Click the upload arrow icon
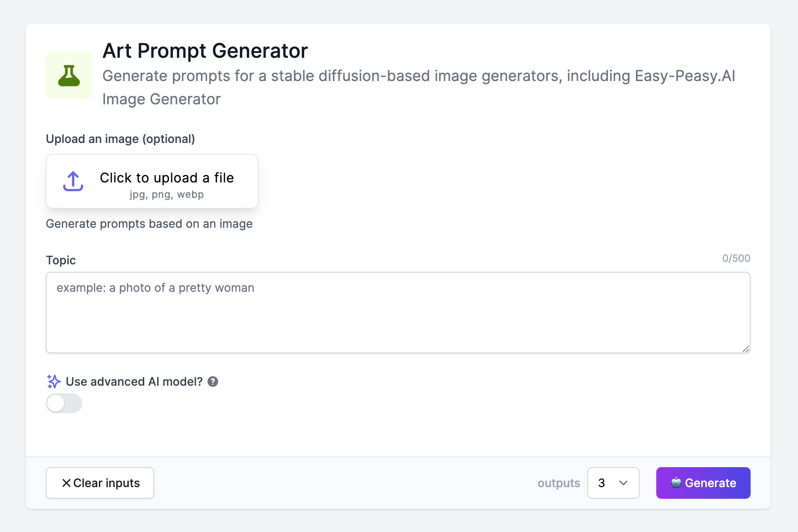Viewport: 798px width, 532px height. tap(73, 181)
